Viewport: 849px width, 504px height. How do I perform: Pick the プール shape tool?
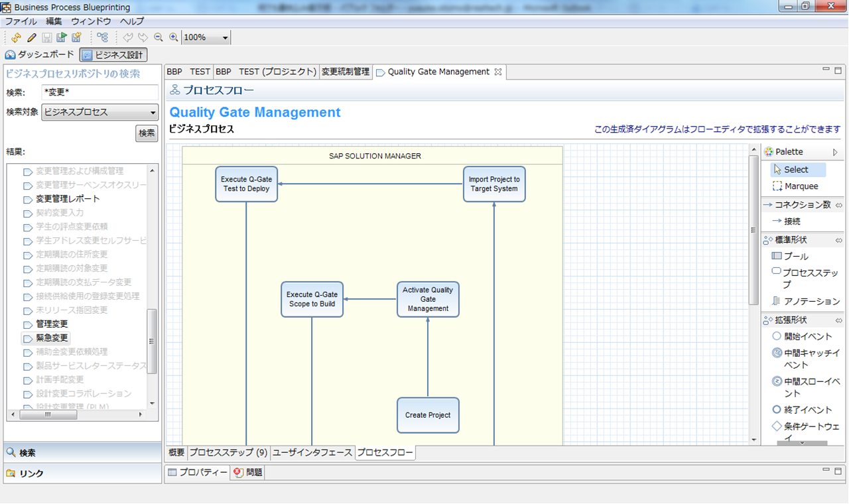click(790, 257)
